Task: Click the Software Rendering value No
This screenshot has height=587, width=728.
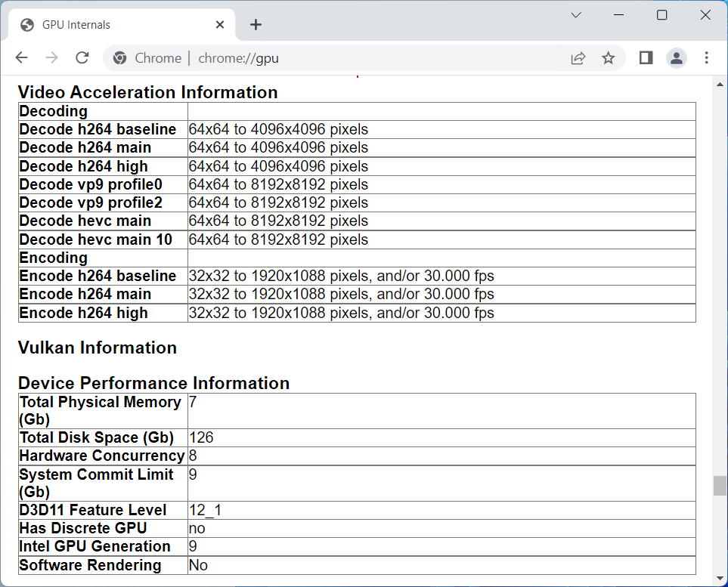Action: [x=198, y=565]
